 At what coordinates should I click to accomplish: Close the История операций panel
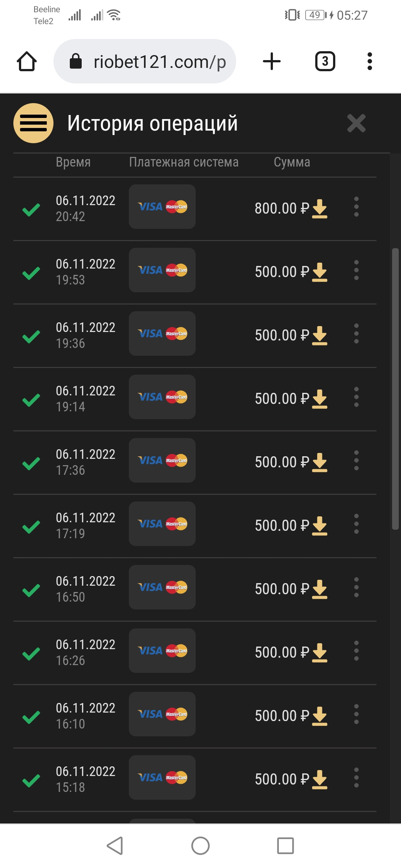[356, 123]
